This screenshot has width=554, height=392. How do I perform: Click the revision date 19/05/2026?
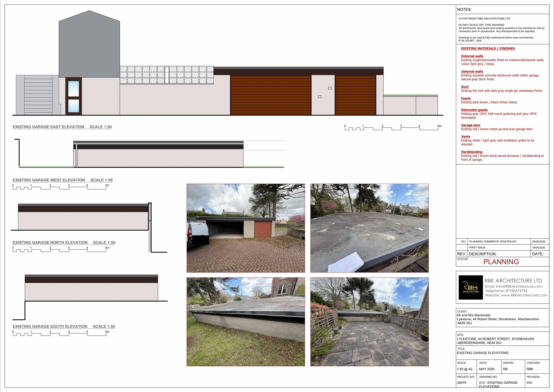539,248
